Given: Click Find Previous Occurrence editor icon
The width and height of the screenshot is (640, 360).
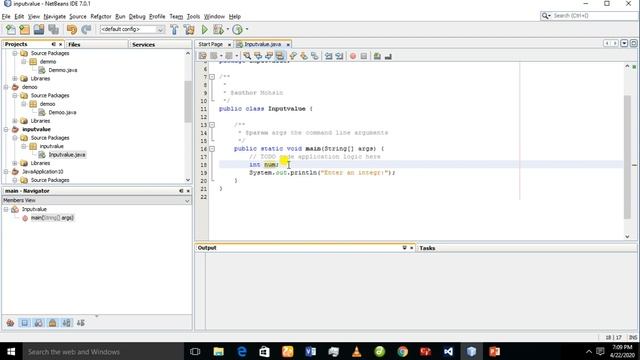Looking at the screenshot, I should point(258,56).
